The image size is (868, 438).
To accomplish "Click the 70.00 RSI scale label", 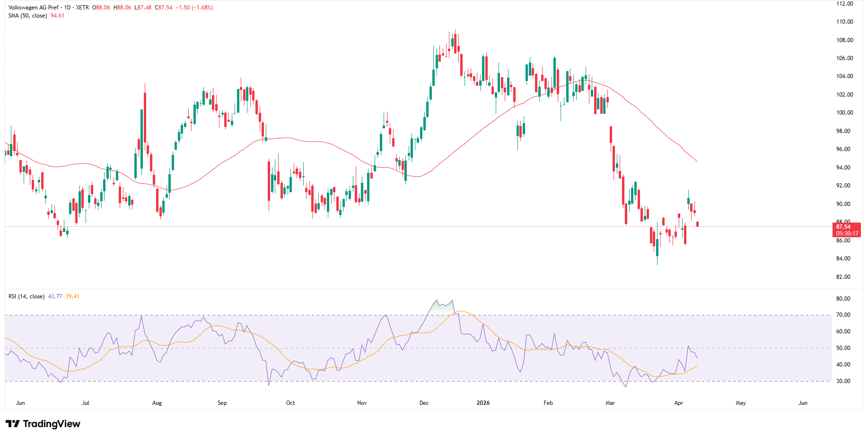I will [x=843, y=315].
